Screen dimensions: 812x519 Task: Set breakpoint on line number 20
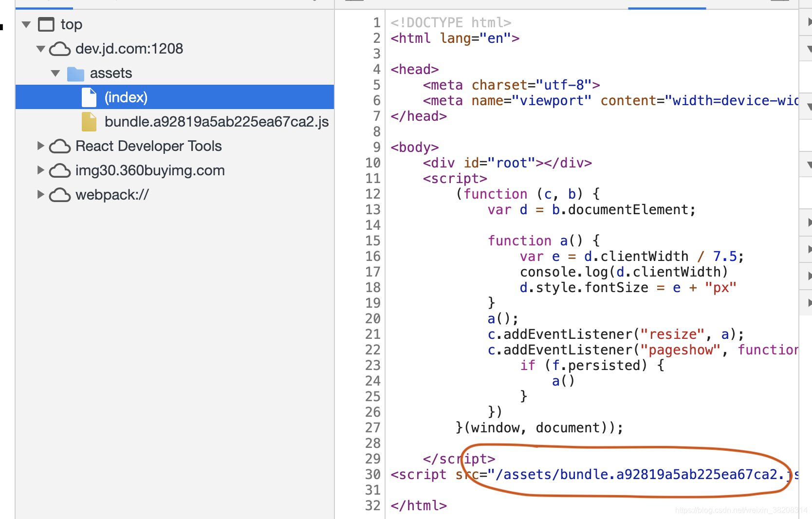373,318
